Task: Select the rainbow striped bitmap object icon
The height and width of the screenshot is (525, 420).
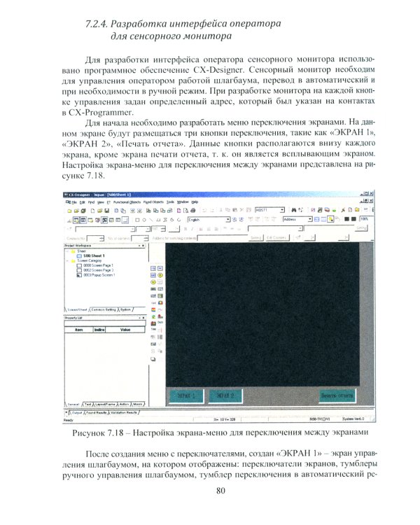Action: point(153,309)
